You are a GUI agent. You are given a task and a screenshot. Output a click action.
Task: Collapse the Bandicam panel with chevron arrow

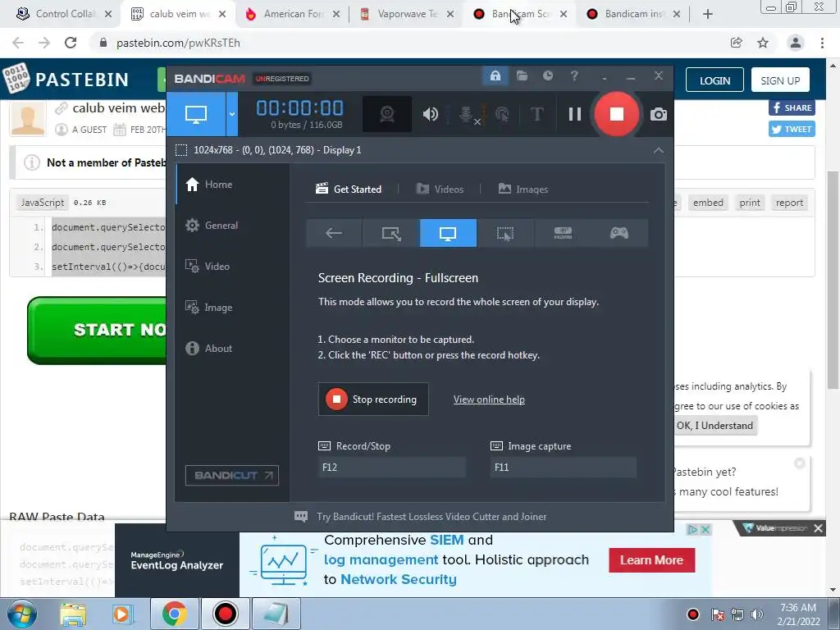[x=659, y=151]
